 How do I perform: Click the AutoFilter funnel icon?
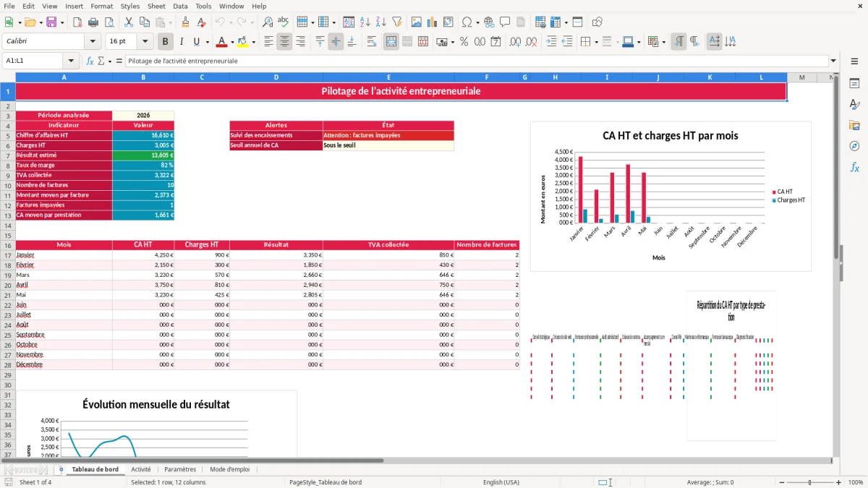coord(396,22)
